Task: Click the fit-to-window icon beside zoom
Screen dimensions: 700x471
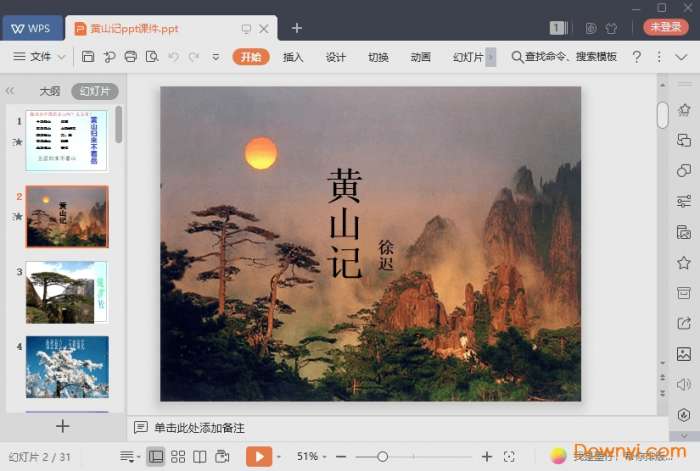Action: pyautogui.click(x=509, y=456)
